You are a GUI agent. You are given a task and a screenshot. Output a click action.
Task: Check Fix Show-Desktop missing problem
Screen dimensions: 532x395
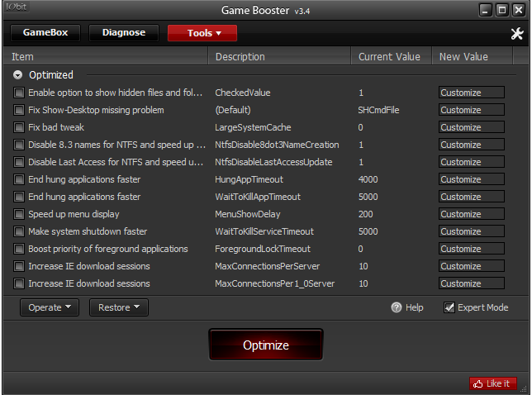tap(19, 110)
